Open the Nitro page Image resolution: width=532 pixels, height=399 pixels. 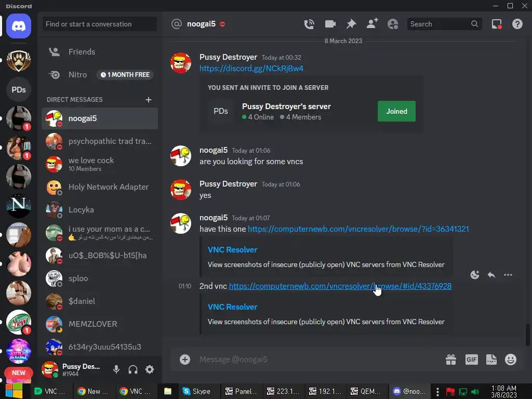[100, 75]
